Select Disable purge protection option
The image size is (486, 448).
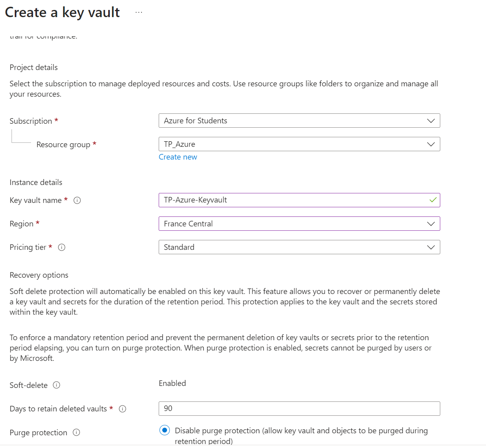[164, 430]
